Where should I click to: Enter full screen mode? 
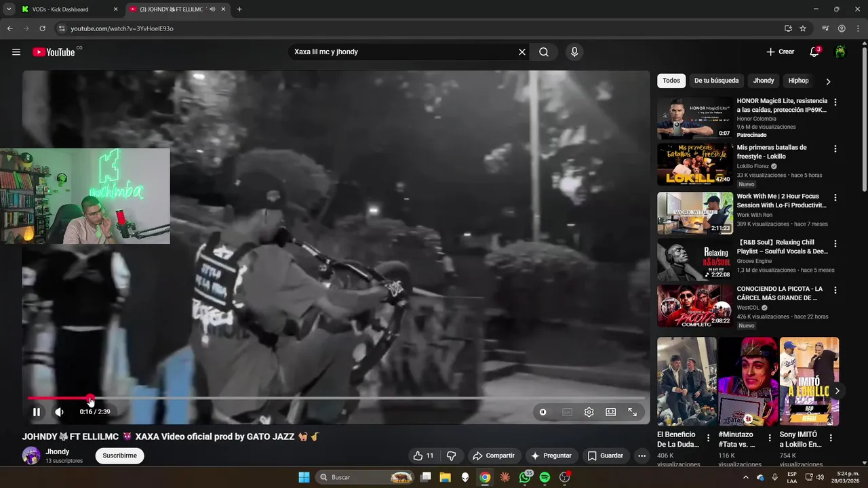(x=633, y=412)
